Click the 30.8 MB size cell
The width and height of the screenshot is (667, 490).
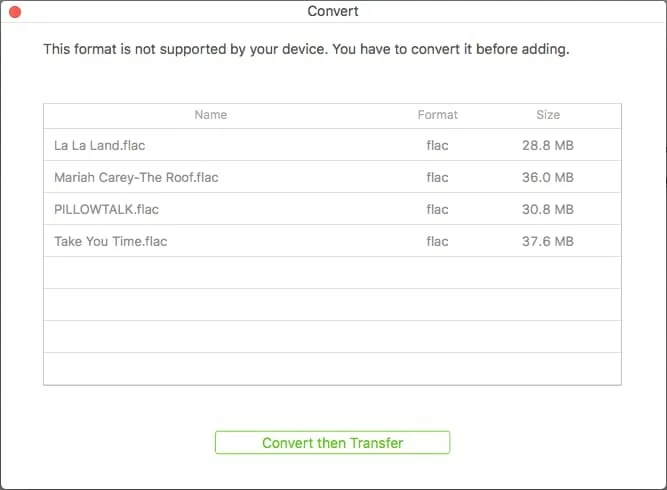pos(548,210)
